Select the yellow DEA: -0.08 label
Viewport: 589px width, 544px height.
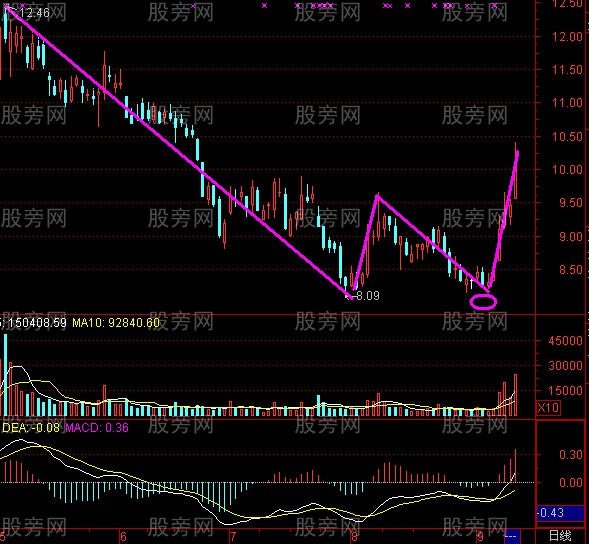31,428
